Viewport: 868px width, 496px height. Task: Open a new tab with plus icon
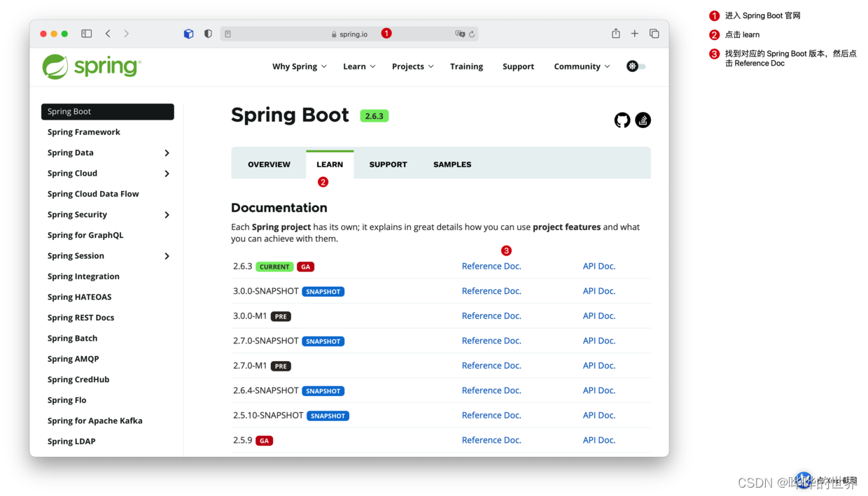[635, 34]
